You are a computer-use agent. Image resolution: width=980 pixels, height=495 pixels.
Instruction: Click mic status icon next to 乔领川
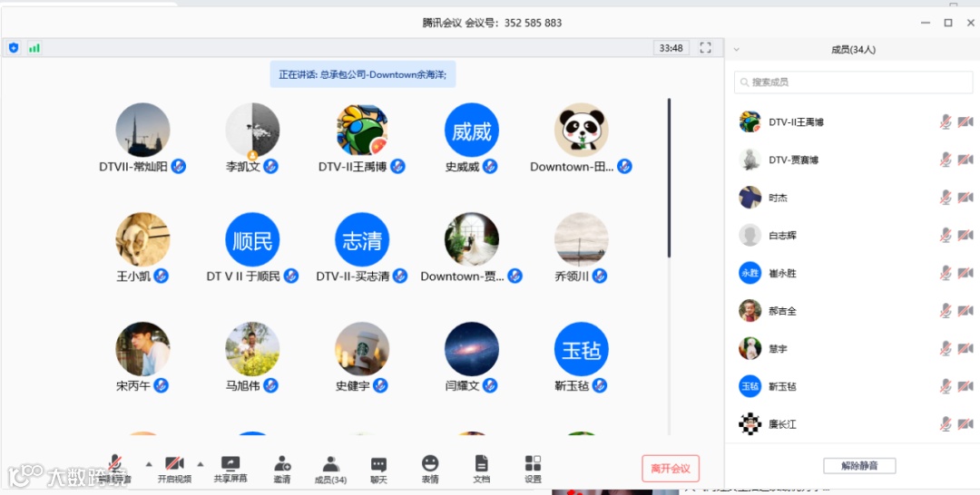click(x=600, y=276)
